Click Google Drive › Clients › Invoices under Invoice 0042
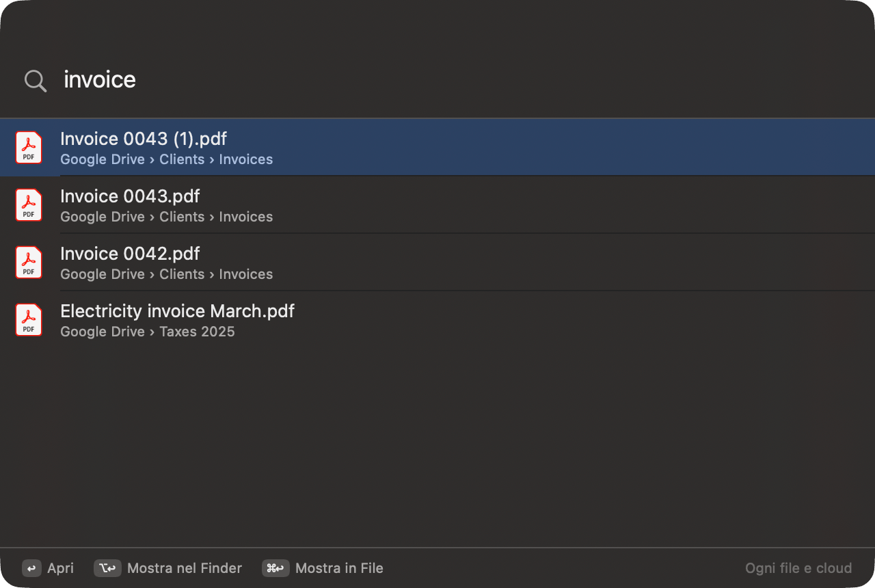The image size is (875, 588). click(x=167, y=274)
